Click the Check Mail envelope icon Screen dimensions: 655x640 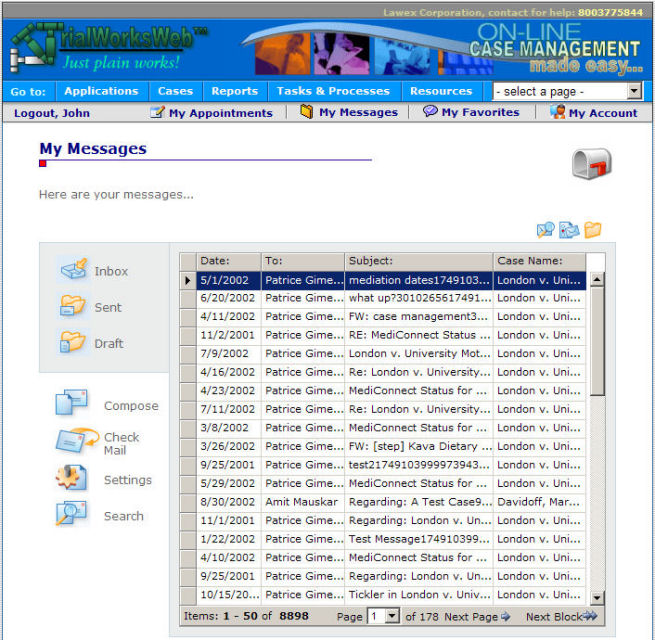(x=76, y=442)
